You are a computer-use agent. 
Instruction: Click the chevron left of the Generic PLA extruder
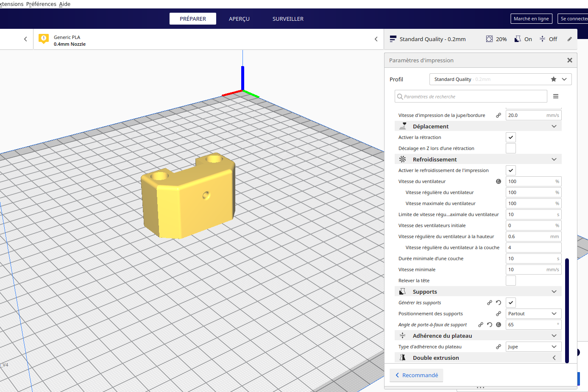(25, 39)
